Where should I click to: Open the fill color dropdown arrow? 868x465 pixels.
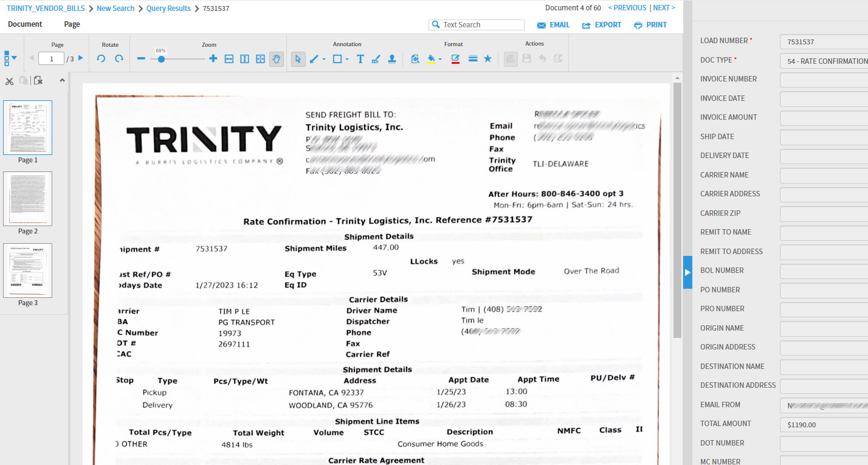tap(440, 59)
